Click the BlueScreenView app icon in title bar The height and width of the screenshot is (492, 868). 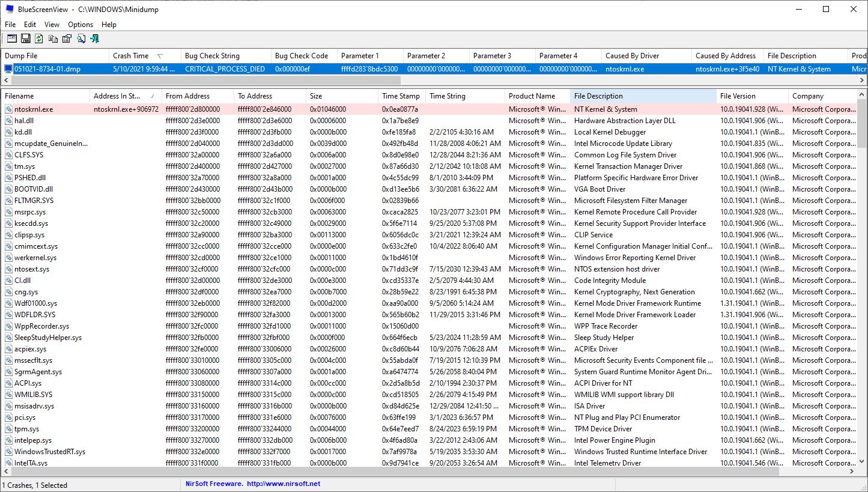coord(10,9)
